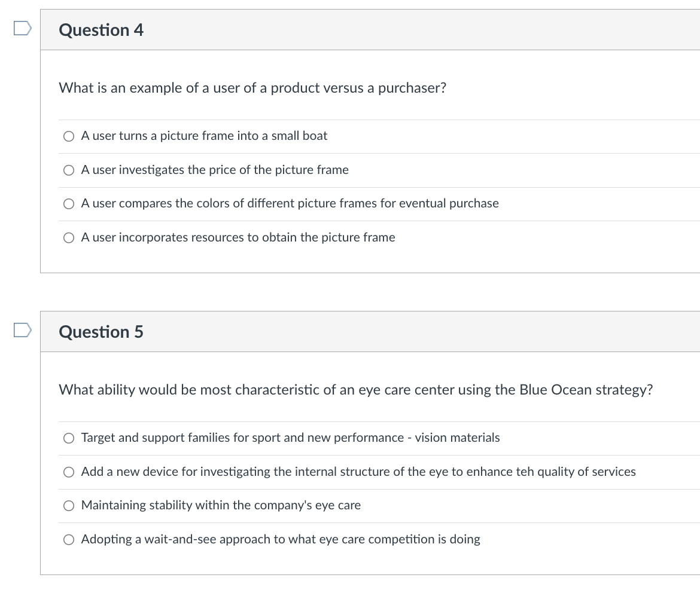This screenshot has height=599, width=700.
Task: Pick 'Maintaining stability within the company's eye care'
Action: tap(69, 505)
